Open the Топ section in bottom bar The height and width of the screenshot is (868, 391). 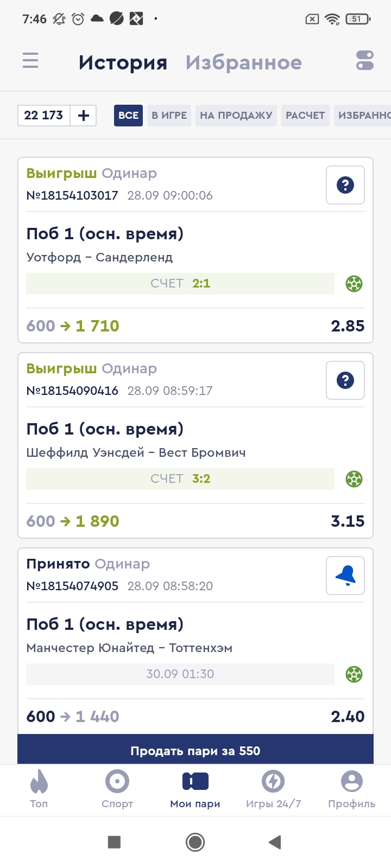39,789
